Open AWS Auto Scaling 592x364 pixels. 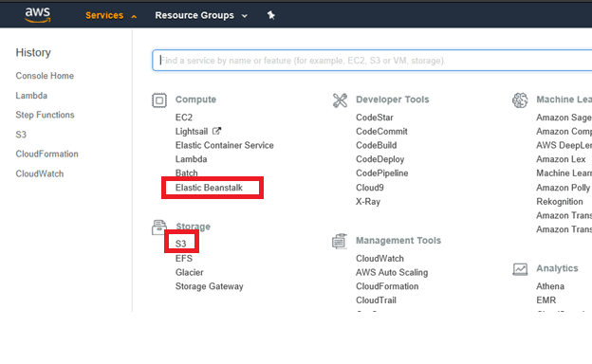[392, 273]
